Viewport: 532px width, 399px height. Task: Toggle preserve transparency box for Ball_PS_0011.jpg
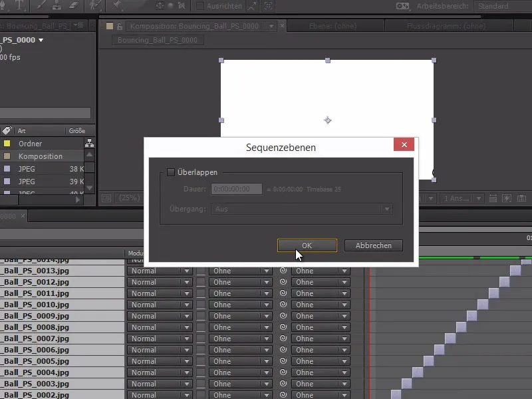coord(201,293)
